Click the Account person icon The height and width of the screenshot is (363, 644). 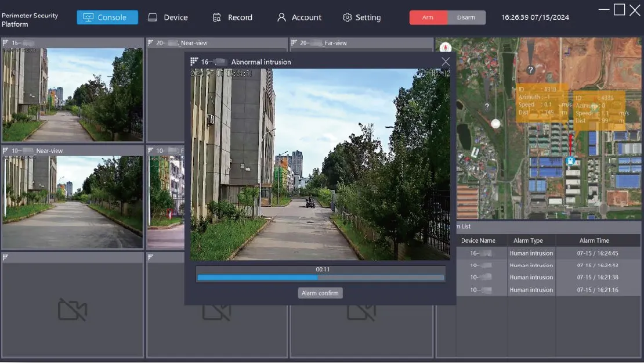coord(281,17)
